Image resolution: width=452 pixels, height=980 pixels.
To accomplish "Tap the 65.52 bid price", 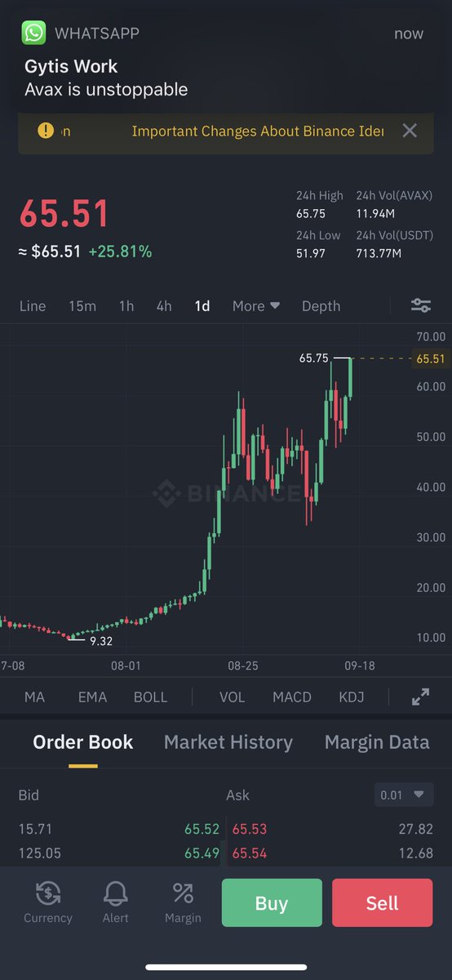I will pyautogui.click(x=202, y=829).
